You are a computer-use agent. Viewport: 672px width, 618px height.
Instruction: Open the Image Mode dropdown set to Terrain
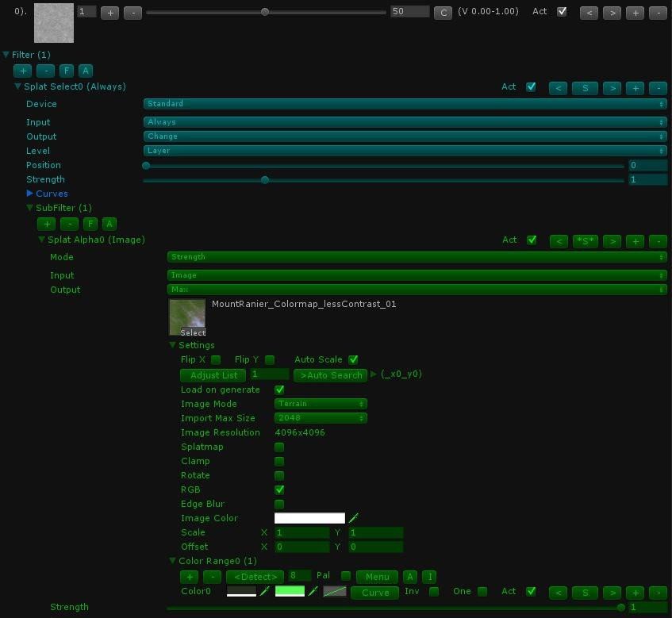[x=321, y=404]
